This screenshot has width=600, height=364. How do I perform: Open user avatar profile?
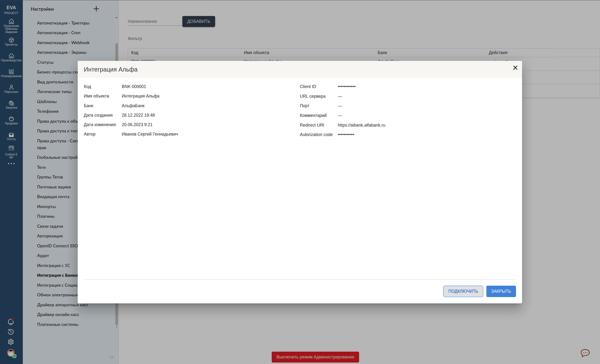pos(11,353)
